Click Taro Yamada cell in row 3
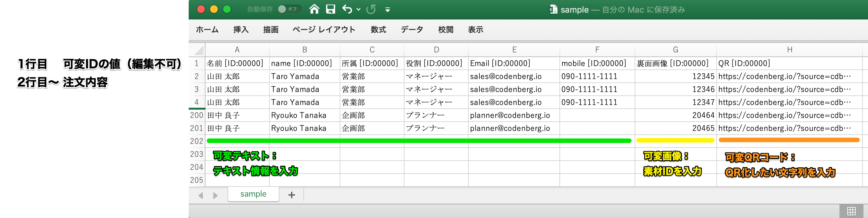The height and width of the screenshot is (218, 868). (x=305, y=90)
